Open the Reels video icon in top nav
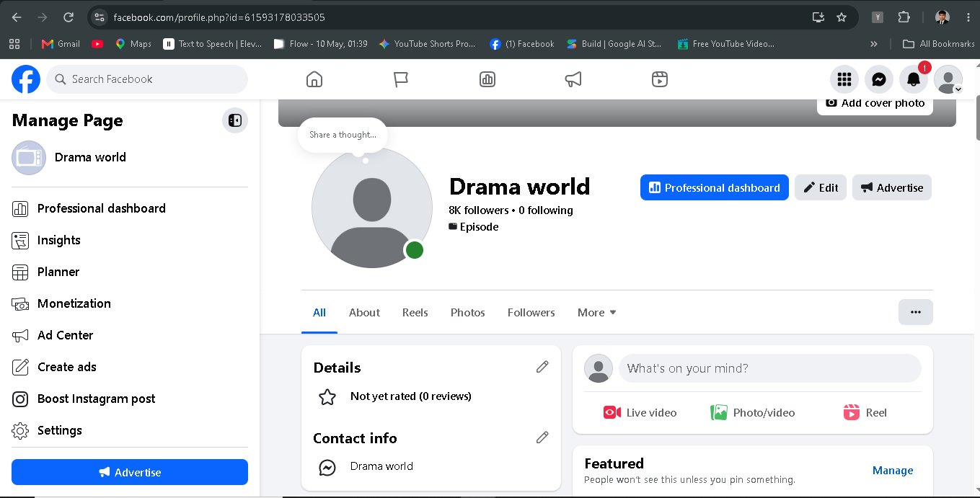 click(x=660, y=79)
